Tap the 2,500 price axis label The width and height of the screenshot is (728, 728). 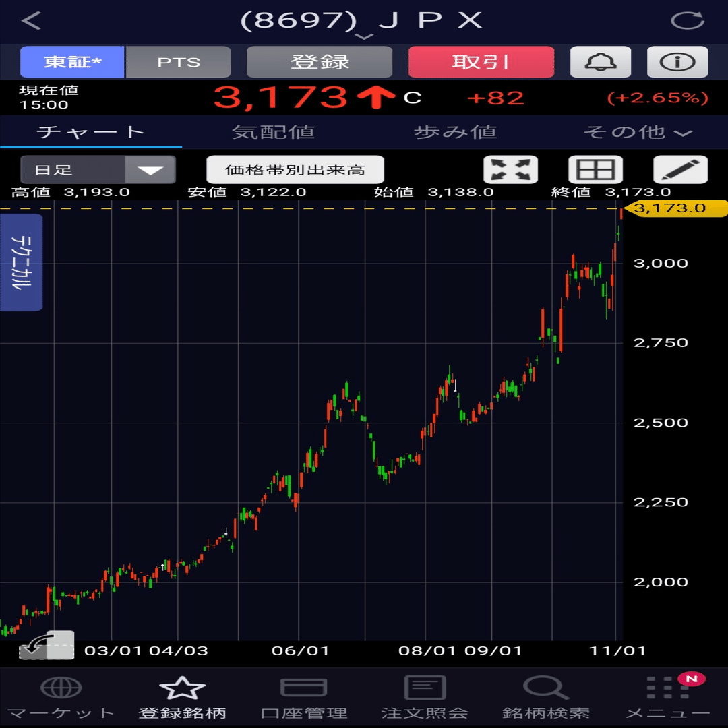[661, 423]
